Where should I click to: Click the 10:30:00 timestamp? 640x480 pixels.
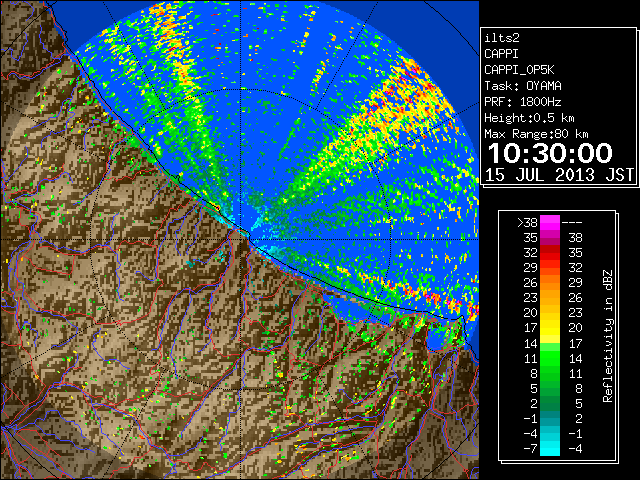(x=550, y=153)
